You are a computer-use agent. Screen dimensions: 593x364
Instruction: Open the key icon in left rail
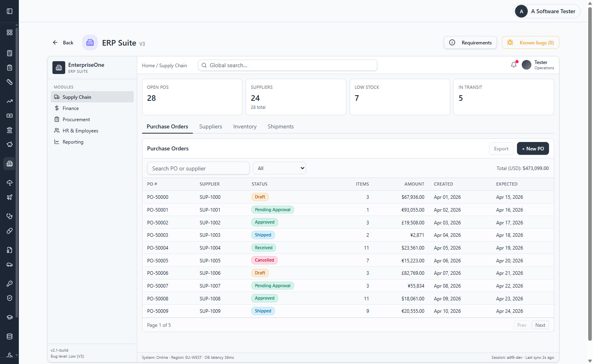[x=10, y=284]
